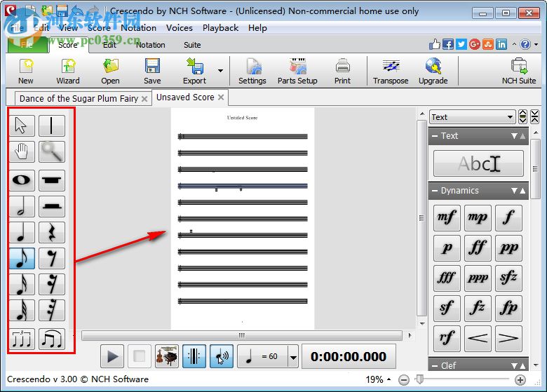Close the Unsaved Score tab

[x=221, y=97]
